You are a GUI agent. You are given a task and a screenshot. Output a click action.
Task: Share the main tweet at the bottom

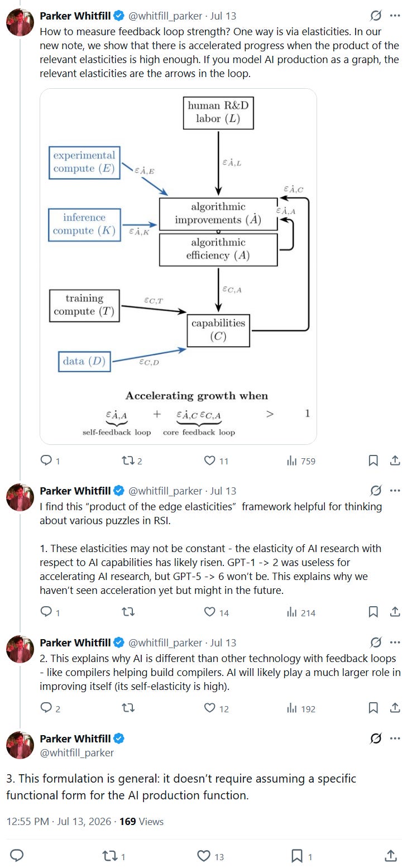pos(391,855)
